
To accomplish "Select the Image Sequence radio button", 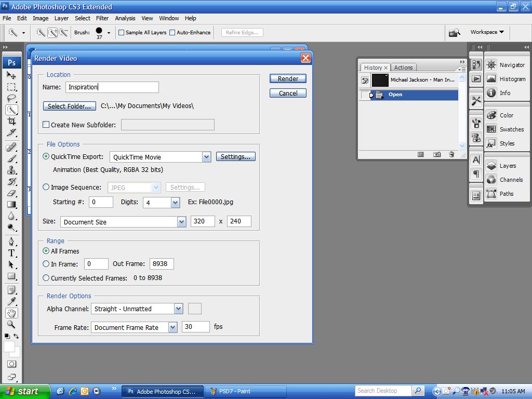I will coord(46,187).
